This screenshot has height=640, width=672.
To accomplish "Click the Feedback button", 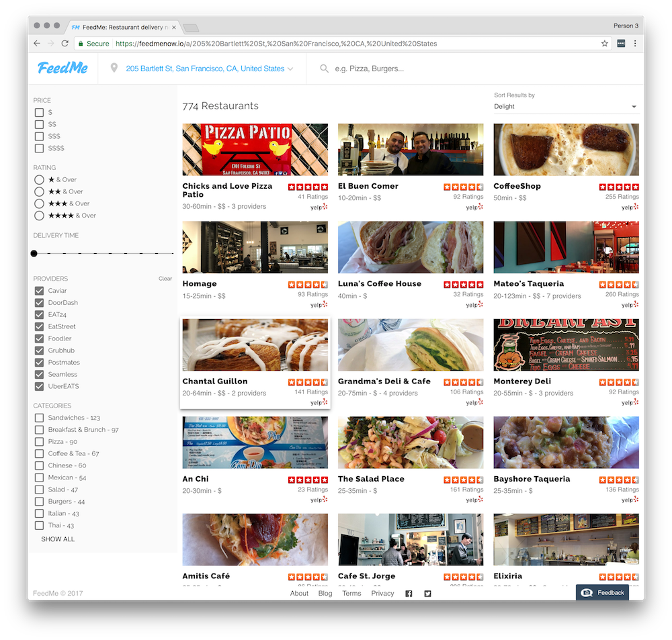I will (x=602, y=592).
